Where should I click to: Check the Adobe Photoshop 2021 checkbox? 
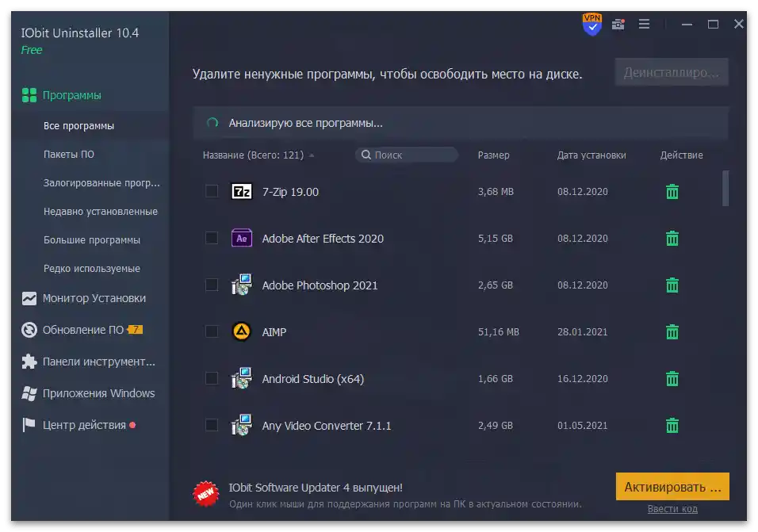[211, 285]
